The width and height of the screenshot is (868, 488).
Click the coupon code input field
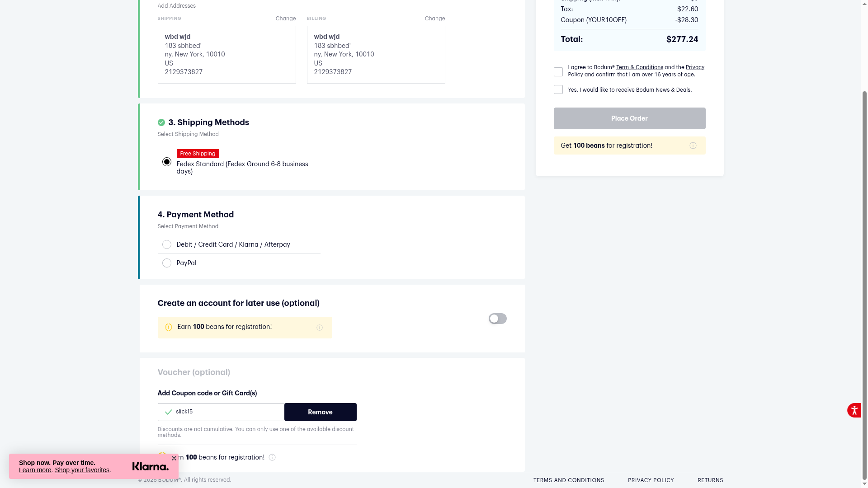[x=226, y=412]
